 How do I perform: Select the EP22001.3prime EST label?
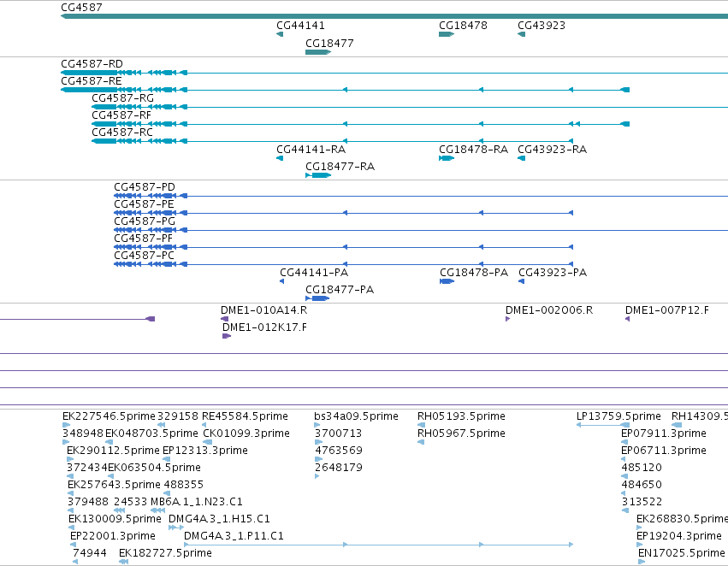coord(113,536)
